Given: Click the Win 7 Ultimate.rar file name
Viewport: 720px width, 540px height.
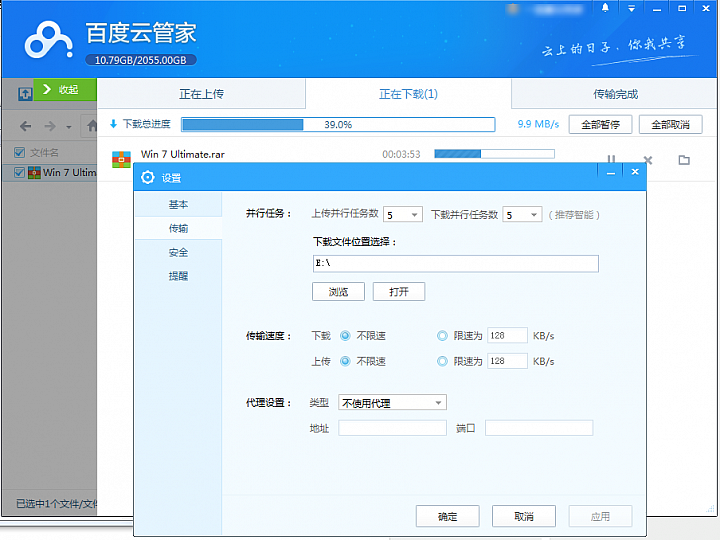Looking at the screenshot, I should (183, 154).
